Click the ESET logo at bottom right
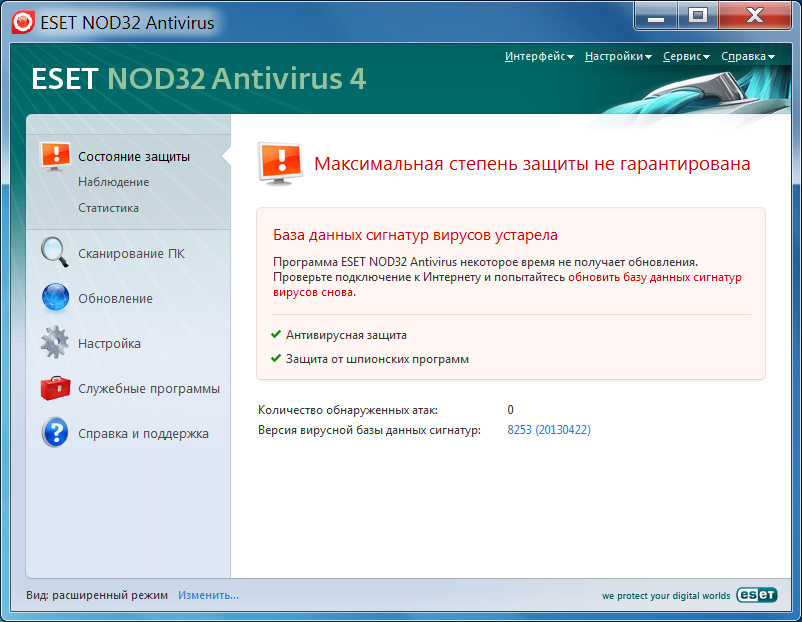This screenshot has height=622, width=802. click(757, 595)
